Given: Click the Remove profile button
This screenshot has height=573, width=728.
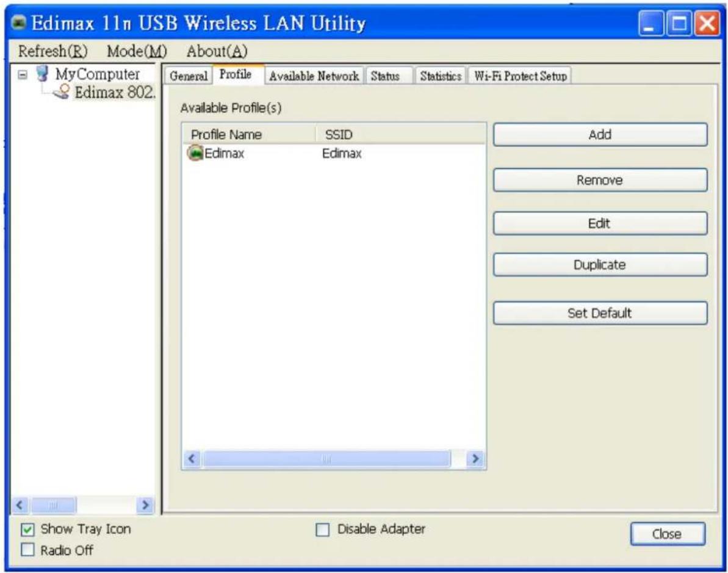Looking at the screenshot, I should [x=600, y=179].
